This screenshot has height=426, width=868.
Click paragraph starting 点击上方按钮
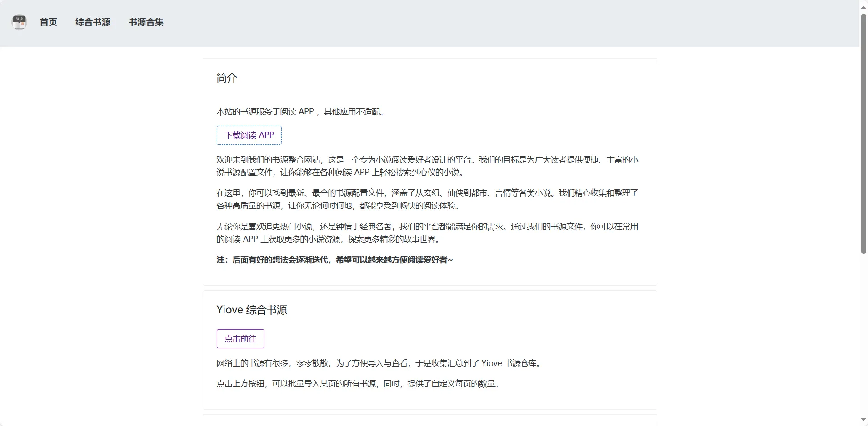click(x=359, y=384)
